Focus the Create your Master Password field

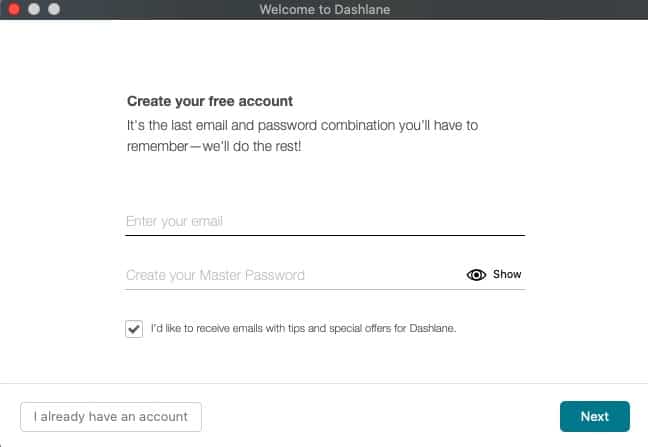pyautogui.click(x=293, y=275)
